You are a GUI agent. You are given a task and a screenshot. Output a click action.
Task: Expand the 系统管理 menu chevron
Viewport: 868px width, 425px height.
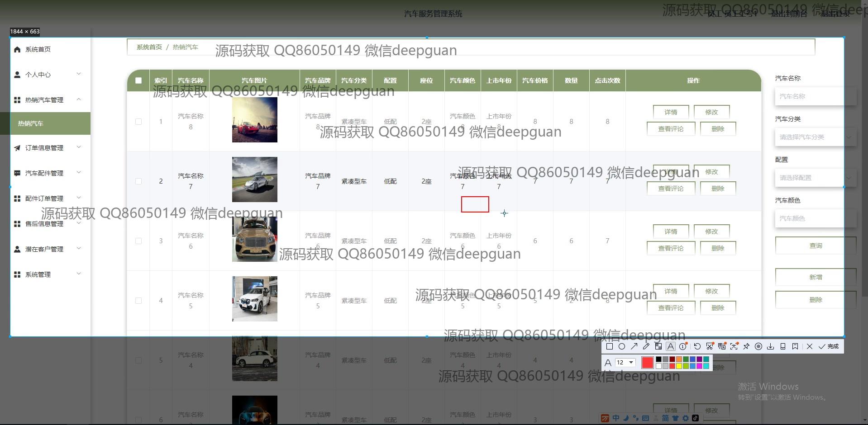[x=79, y=274]
